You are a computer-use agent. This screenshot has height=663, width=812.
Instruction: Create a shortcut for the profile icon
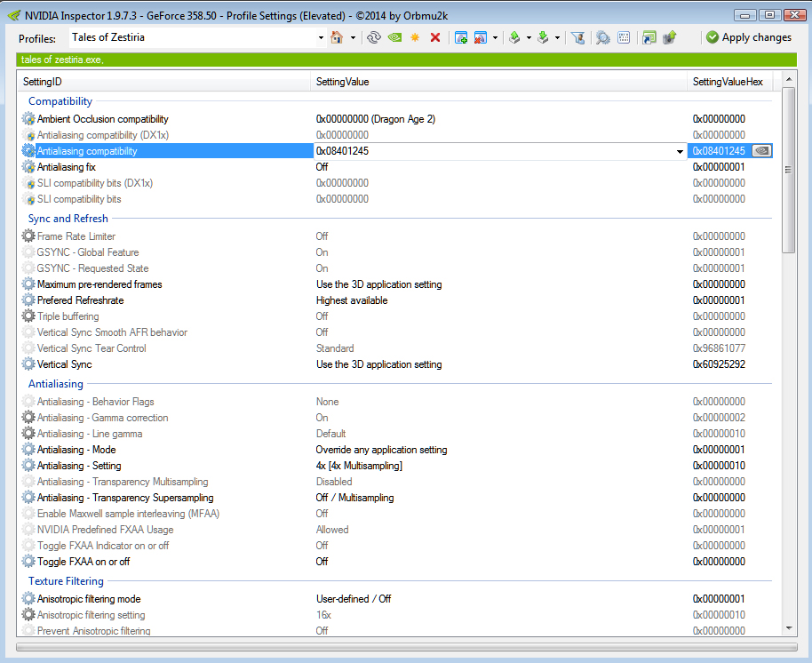pos(649,37)
